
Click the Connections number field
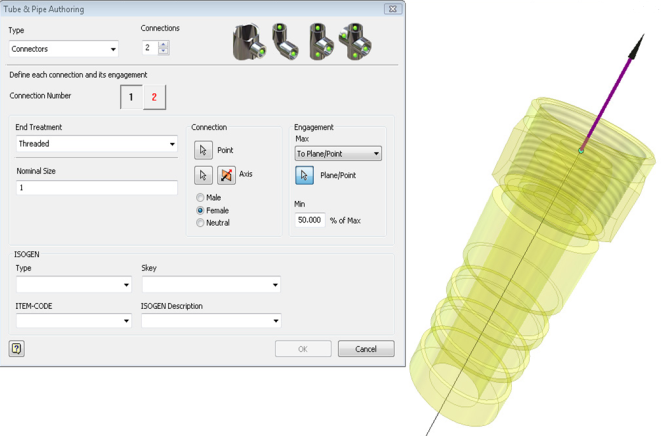[x=150, y=48]
